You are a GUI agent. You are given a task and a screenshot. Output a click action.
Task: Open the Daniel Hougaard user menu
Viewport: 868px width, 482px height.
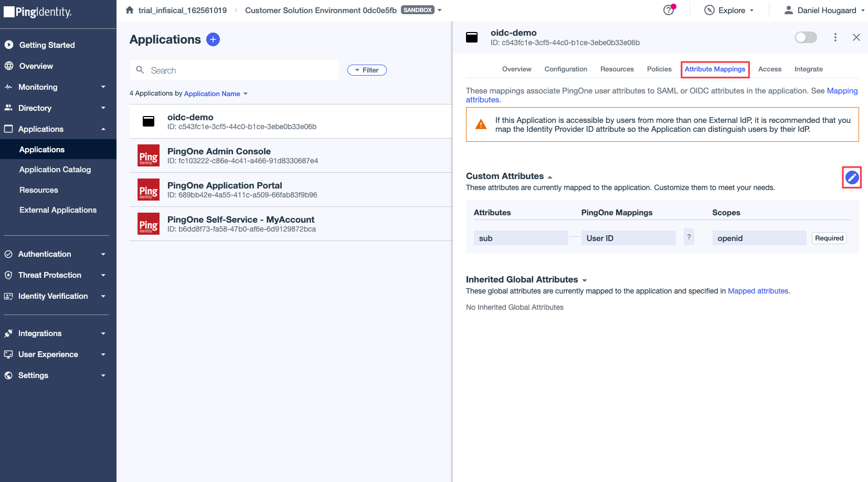(824, 10)
